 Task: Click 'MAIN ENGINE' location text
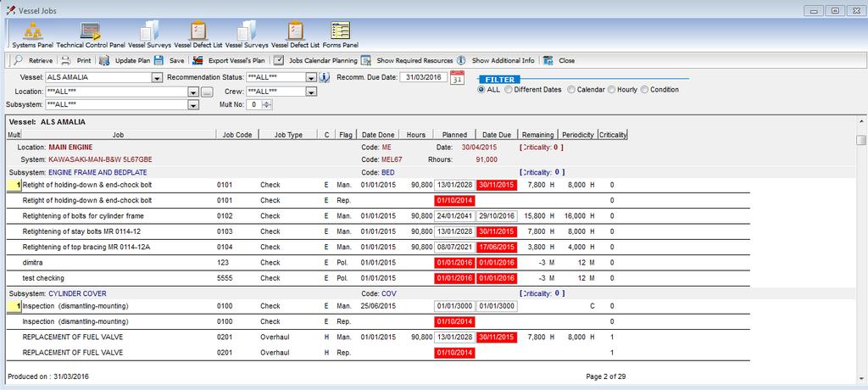coord(70,148)
